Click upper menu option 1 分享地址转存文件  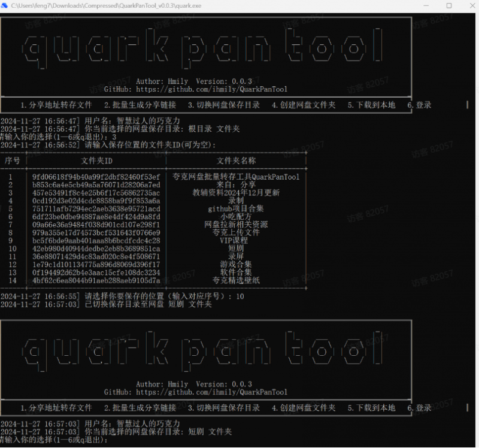click(x=56, y=105)
